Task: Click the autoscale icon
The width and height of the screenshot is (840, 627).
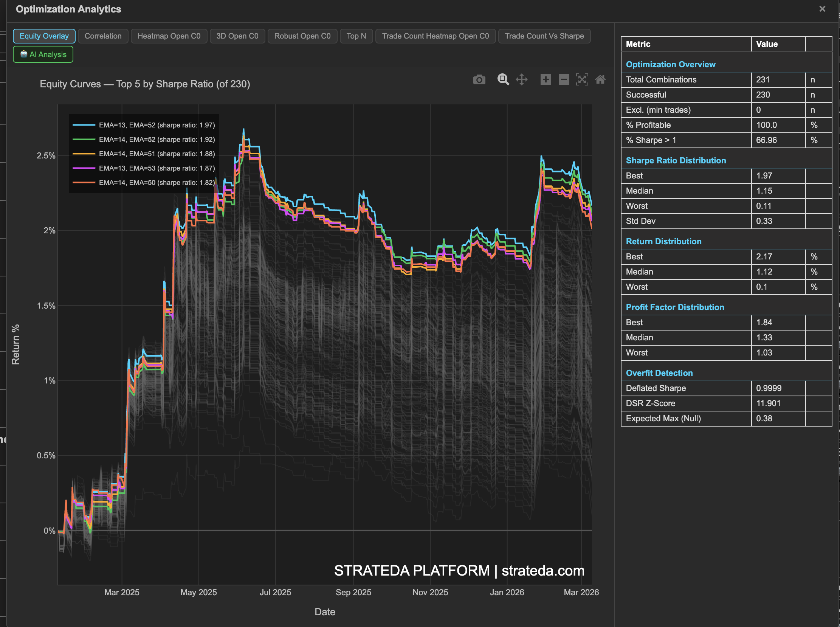Action: coord(582,80)
